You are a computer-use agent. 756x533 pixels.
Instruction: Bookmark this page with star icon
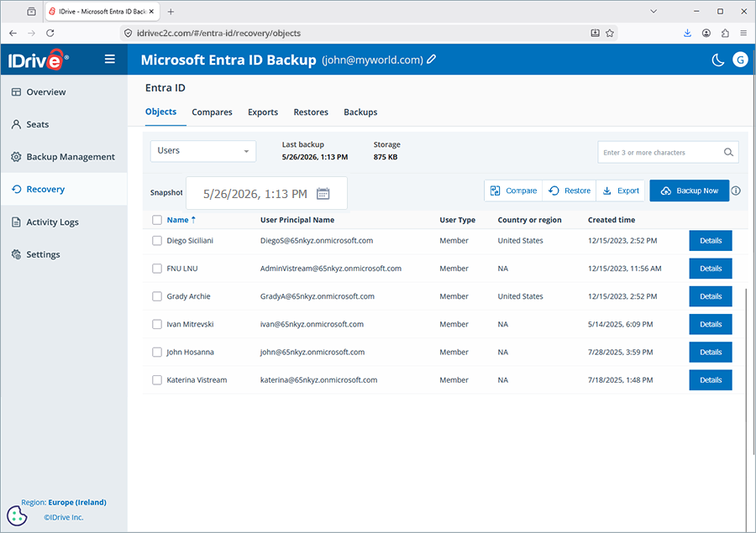point(610,34)
